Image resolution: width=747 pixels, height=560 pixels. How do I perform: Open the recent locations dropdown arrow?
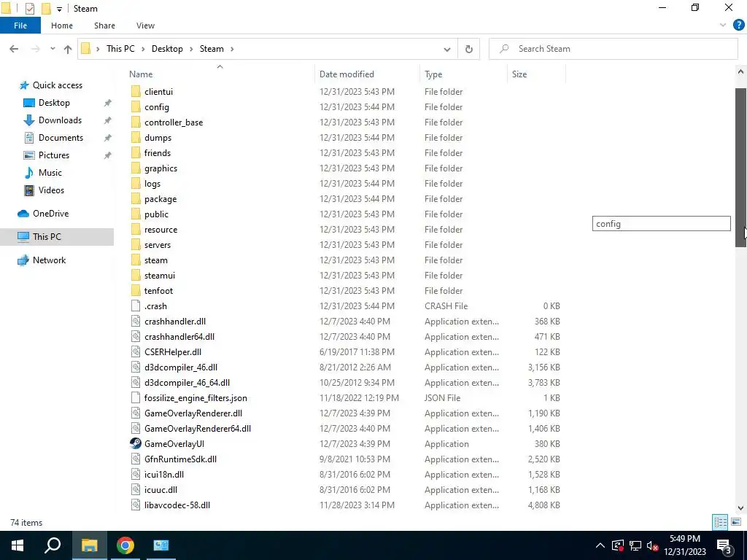point(53,49)
